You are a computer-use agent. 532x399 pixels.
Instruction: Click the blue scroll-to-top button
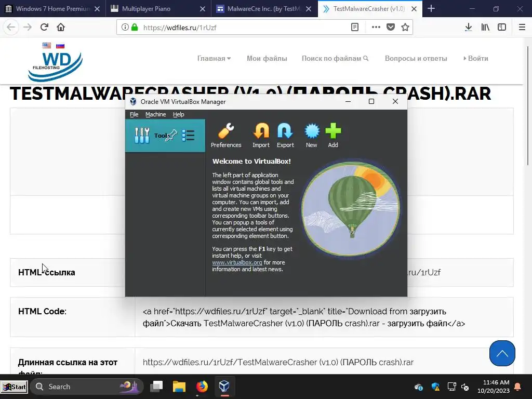click(x=502, y=353)
